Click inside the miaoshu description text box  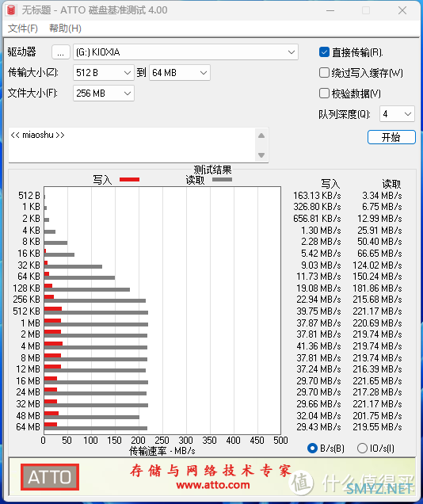[131, 145]
